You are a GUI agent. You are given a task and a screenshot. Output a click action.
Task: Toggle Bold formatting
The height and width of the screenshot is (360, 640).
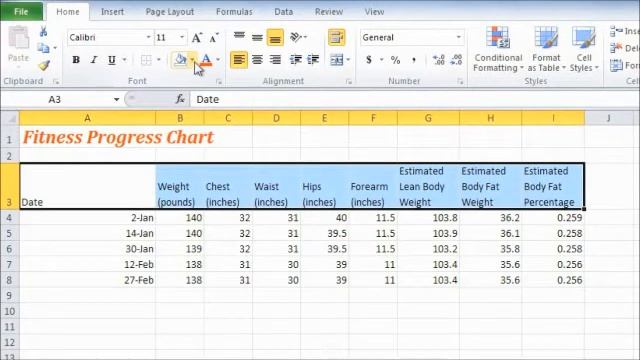pos(76,60)
